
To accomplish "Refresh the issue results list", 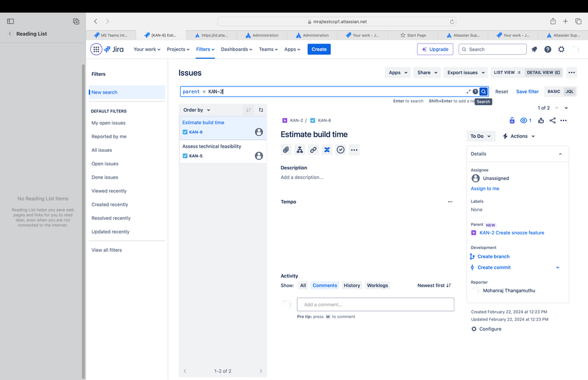I will (261, 110).
